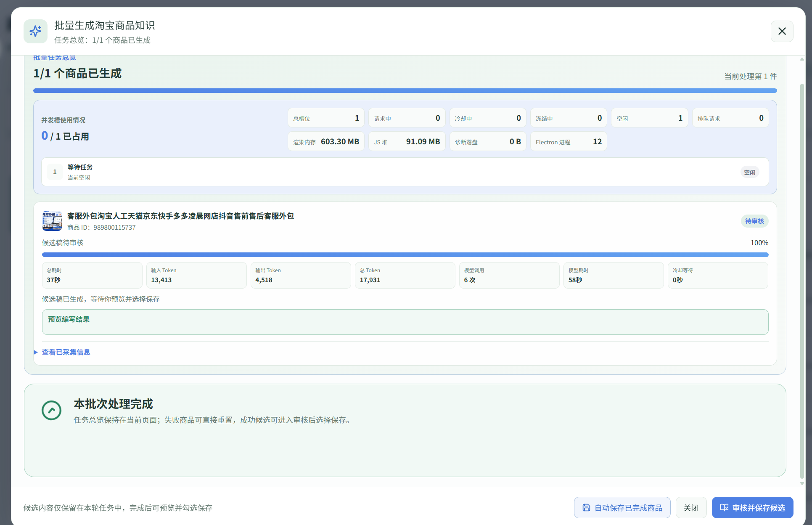Click the 空闲 badge on waiting task row
Viewport: 812px width, 525px height.
pos(749,172)
